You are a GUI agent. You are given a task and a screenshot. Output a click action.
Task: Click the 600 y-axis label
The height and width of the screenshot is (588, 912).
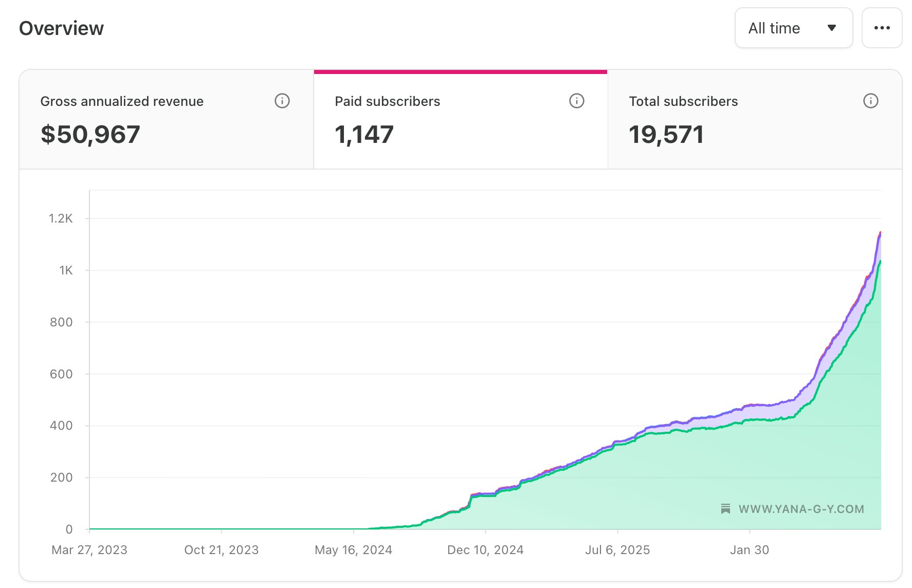pyautogui.click(x=61, y=374)
